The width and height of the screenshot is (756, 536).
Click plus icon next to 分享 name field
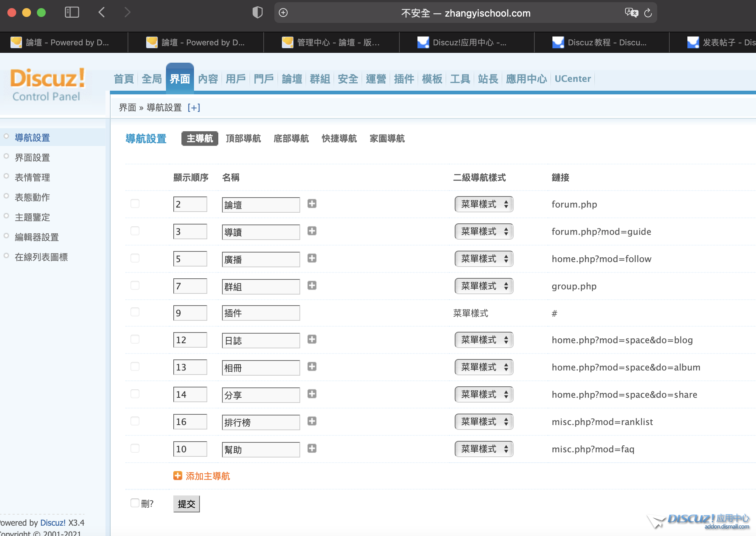click(312, 394)
